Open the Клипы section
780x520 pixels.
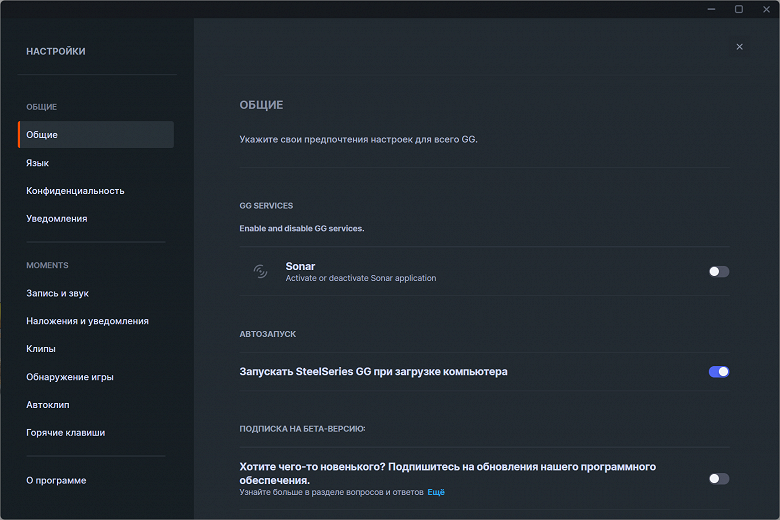(41, 349)
